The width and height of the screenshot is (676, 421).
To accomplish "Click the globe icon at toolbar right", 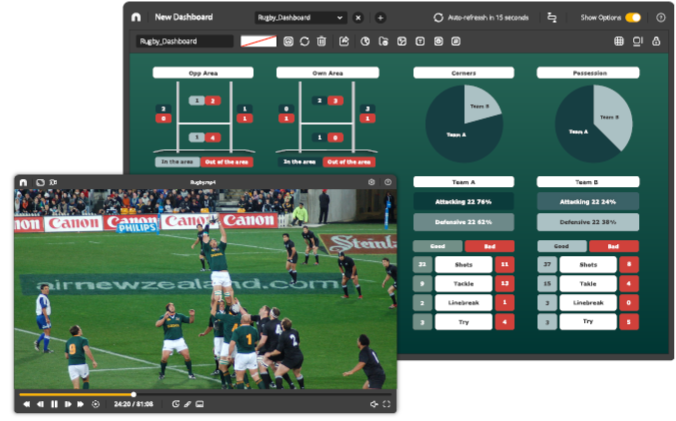I will (x=619, y=42).
